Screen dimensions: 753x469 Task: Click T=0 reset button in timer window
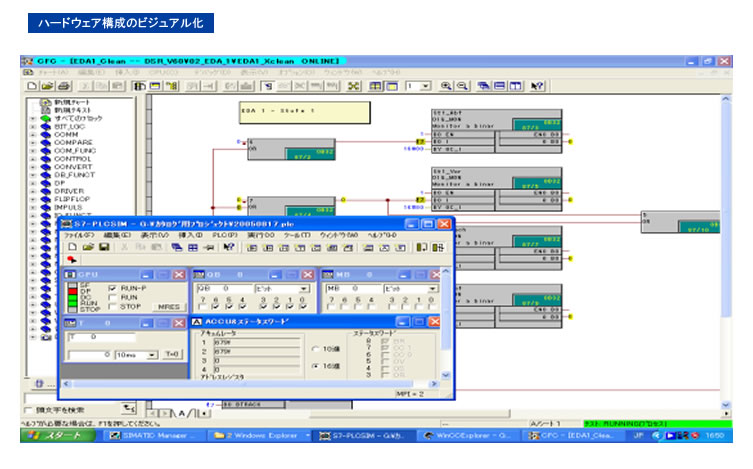(172, 354)
